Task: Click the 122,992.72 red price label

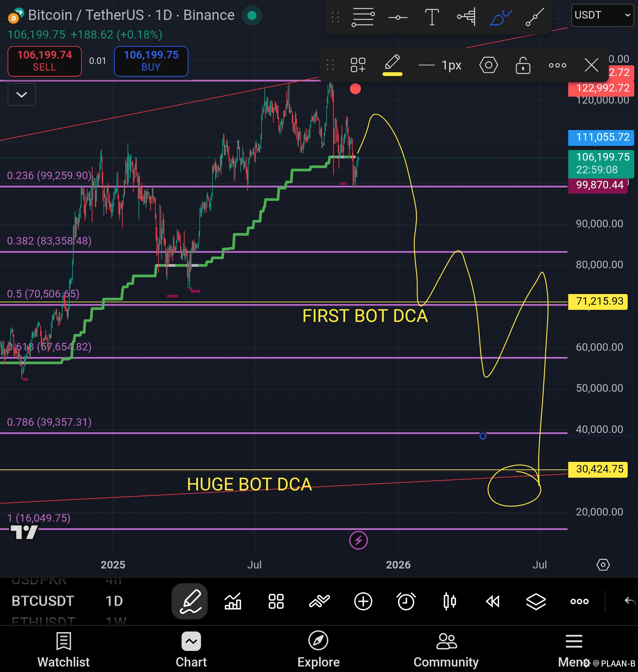Action: point(601,88)
